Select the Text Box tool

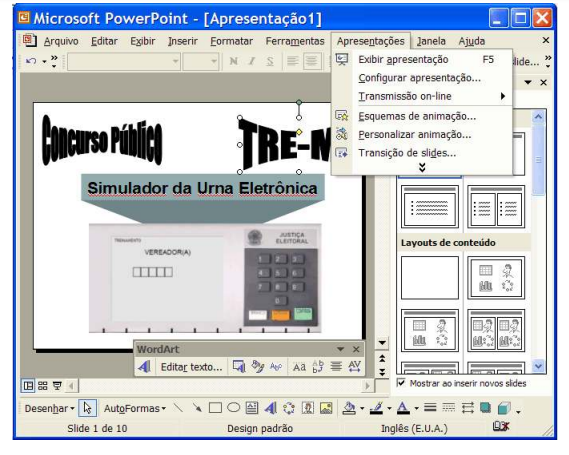tap(252, 408)
